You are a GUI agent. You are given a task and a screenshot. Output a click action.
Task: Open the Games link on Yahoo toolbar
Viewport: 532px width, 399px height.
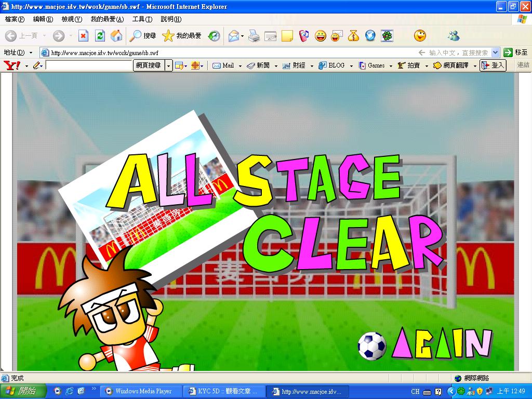point(372,65)
